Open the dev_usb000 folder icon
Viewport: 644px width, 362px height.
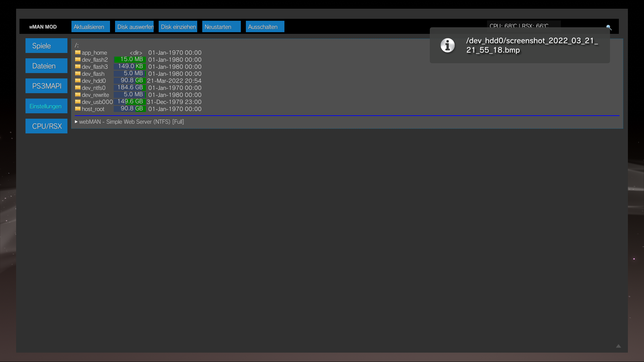point(77,102)
